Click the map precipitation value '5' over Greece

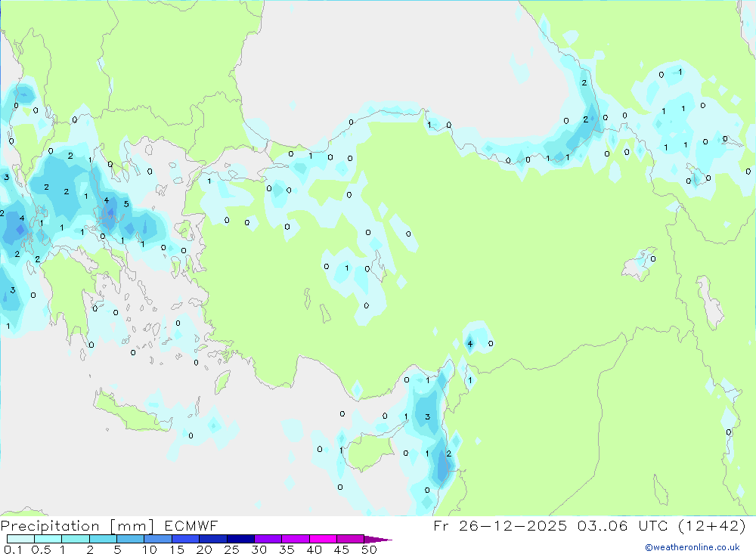point(126,204)
